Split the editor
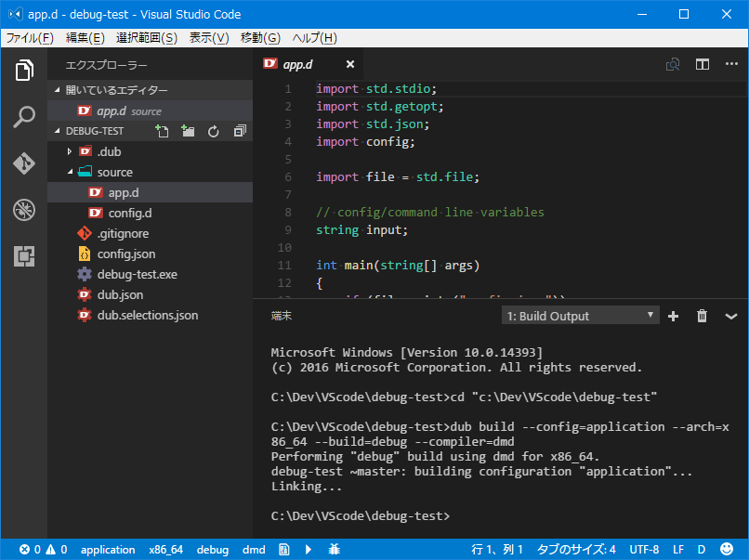 [x=703, y=64]
